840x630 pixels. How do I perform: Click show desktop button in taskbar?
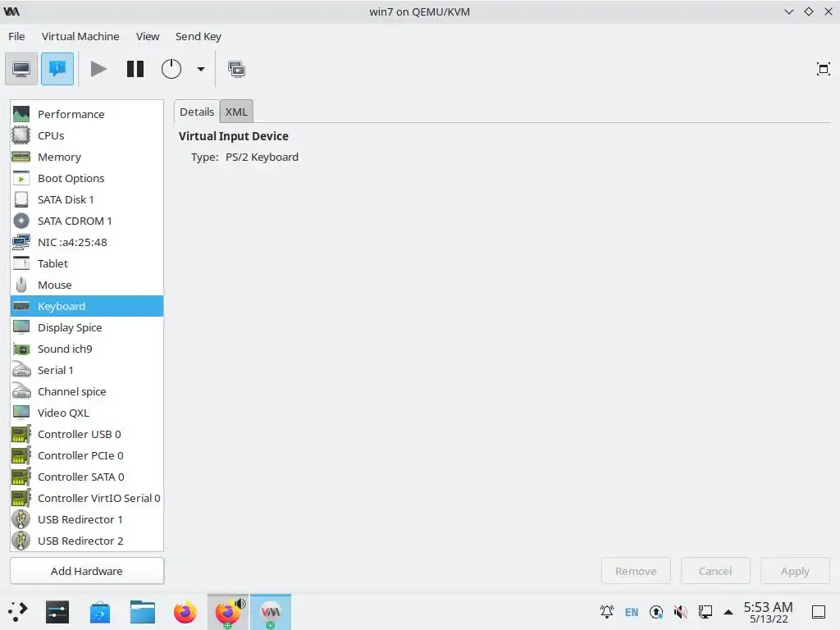pyautogui.click(x=819, y=612)
